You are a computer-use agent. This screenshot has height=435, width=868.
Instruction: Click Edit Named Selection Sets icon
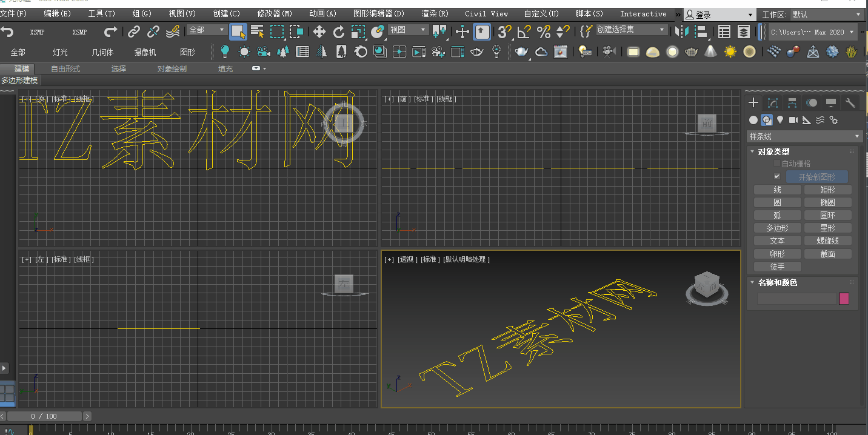(x=586, y=32)
